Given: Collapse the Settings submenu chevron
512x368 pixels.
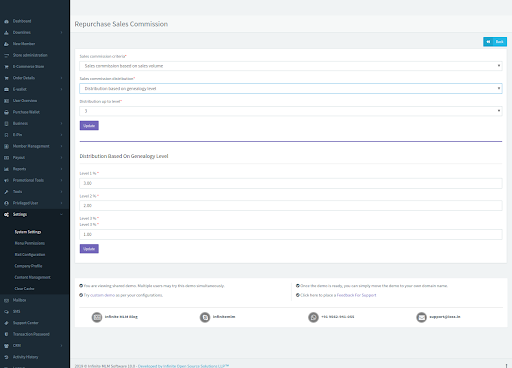Looking at the screenshot, I should 62,215.
